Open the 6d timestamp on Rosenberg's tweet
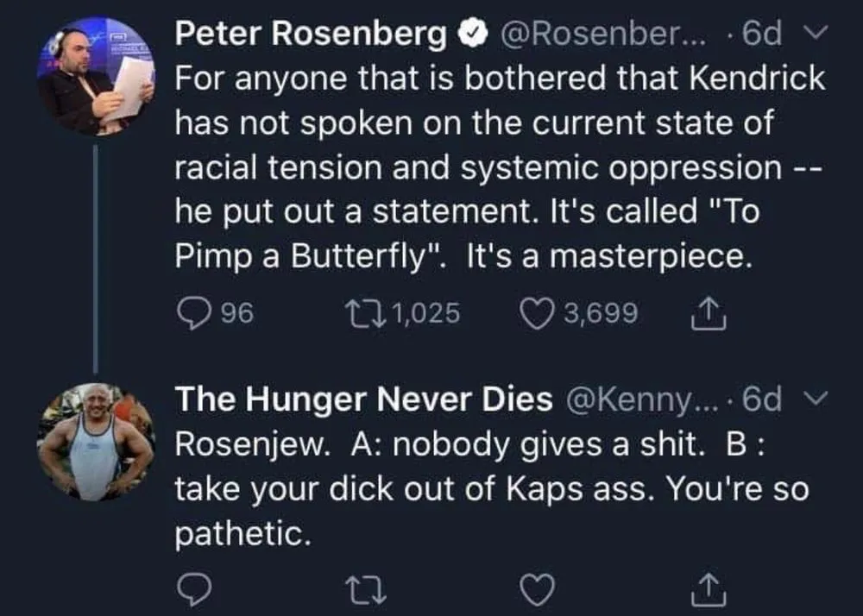The width and height of the screenshot is (863, 616). click(x=762, y=35)
